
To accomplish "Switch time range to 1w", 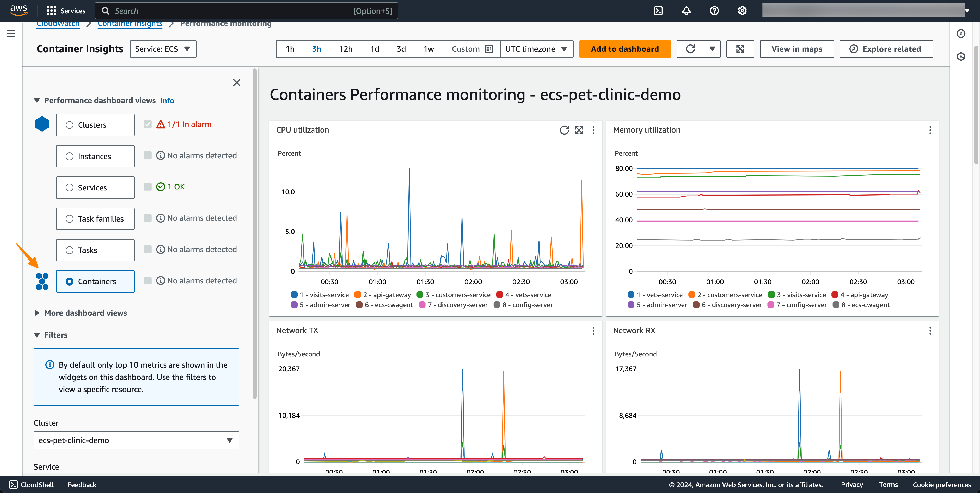I will tap(428, 49).
